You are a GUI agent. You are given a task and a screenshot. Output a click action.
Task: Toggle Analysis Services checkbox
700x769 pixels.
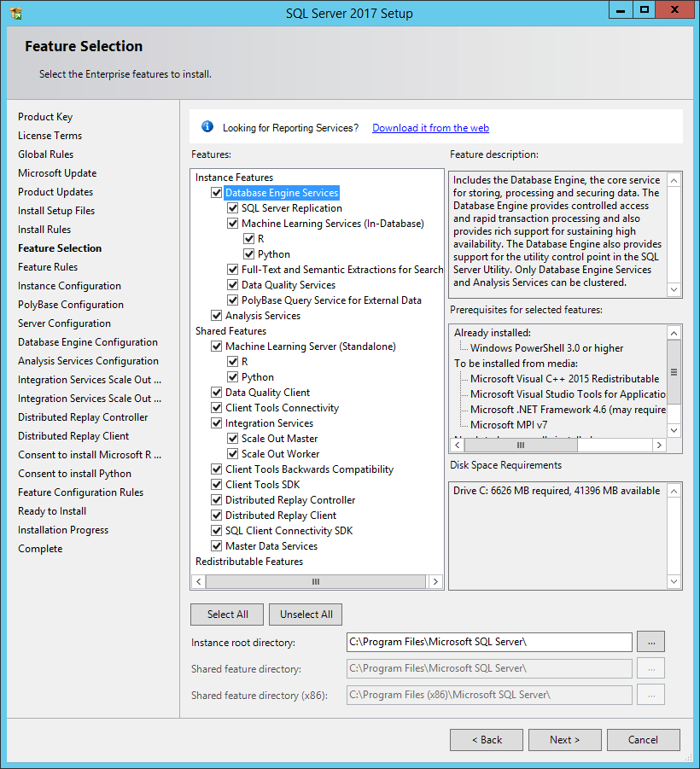(216, 315)
